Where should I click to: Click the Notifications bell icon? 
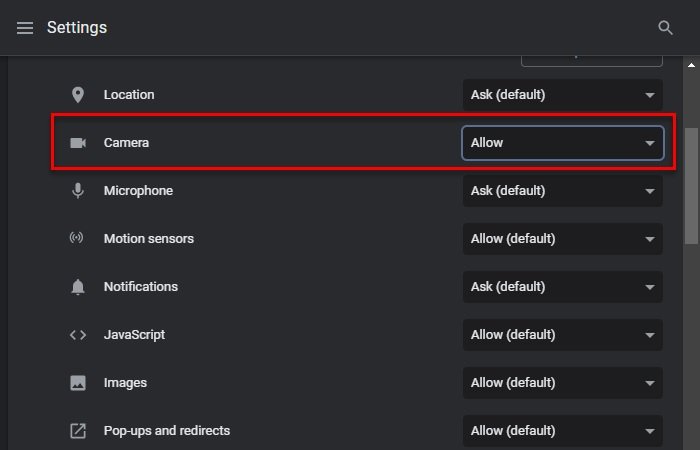click(78, 287)
